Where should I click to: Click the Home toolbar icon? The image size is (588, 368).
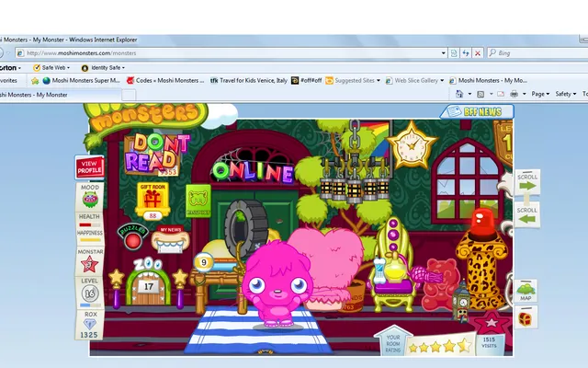click(x=459, y=94)
